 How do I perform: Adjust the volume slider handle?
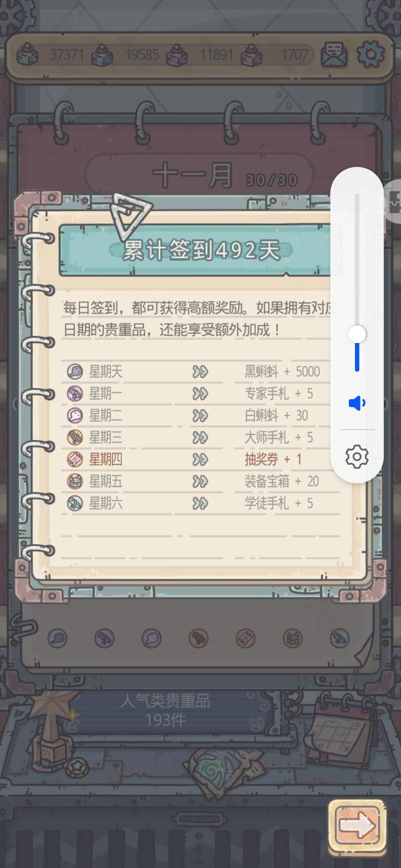click(x=357, y=334)
